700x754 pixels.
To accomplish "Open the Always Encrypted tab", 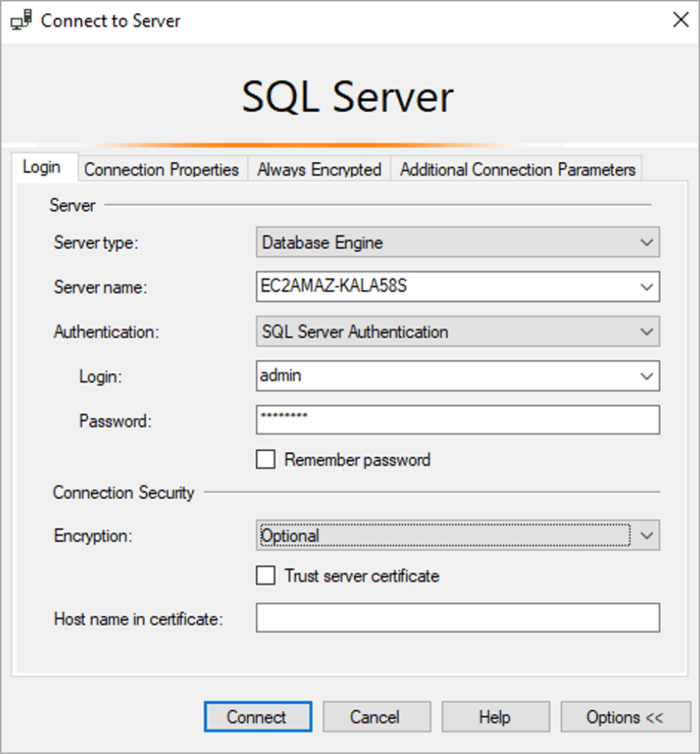I will 319,169.
